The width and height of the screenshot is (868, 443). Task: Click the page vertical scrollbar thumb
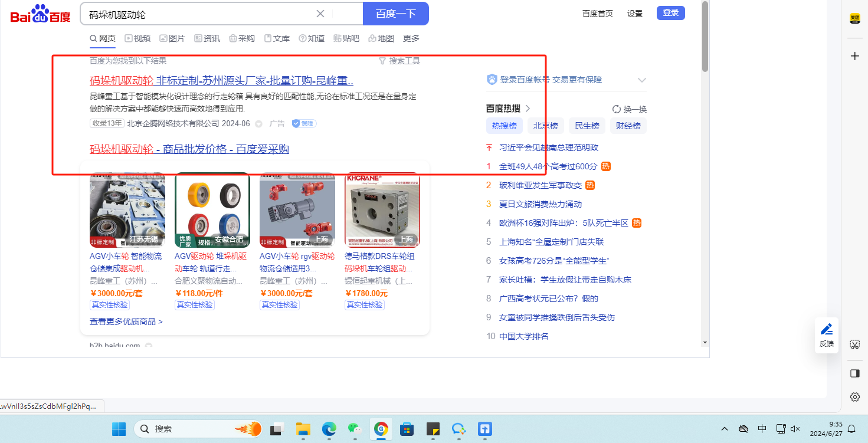705,35
